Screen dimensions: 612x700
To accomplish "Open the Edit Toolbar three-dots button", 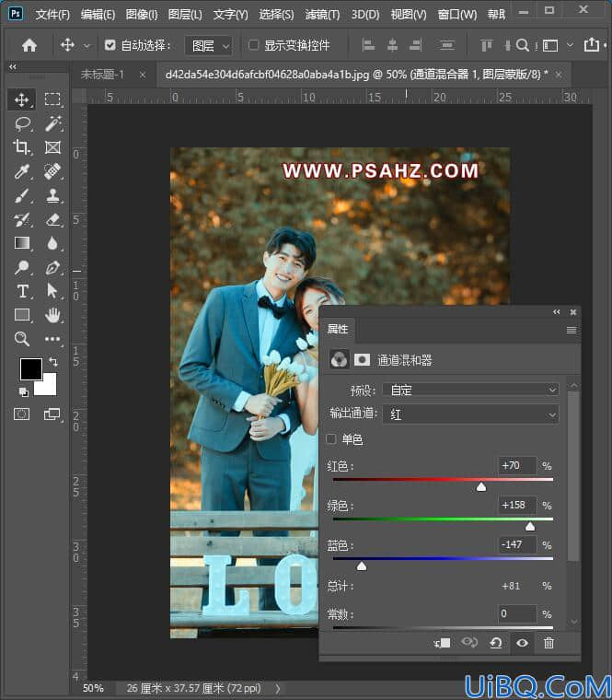I will 52,339.
